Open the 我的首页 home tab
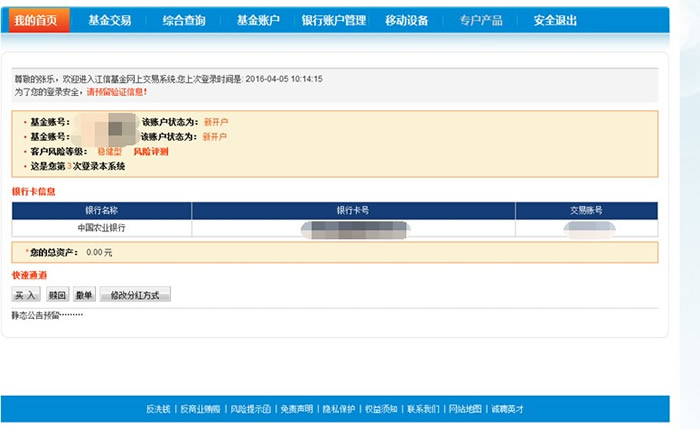 42,20
